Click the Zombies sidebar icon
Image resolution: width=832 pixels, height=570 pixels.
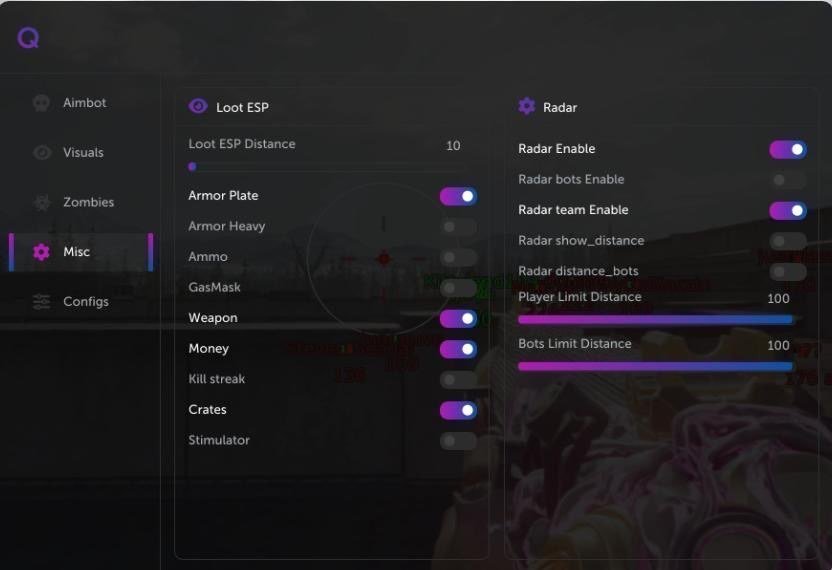pyautogui.click(x=41, y=202)
